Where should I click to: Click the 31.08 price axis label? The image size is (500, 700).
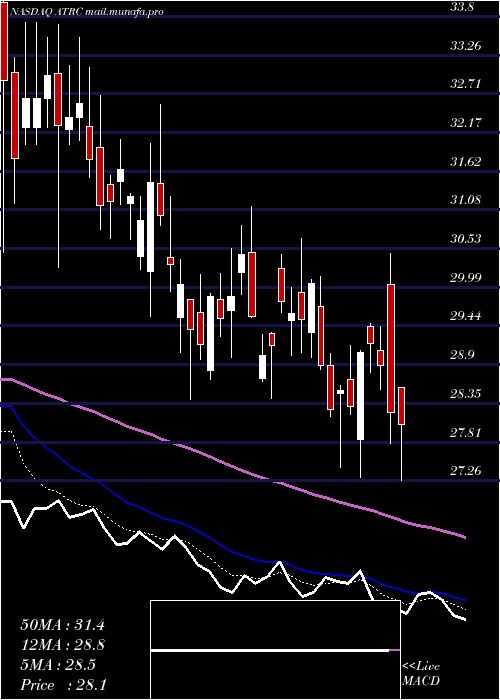[x=466, y=200]
